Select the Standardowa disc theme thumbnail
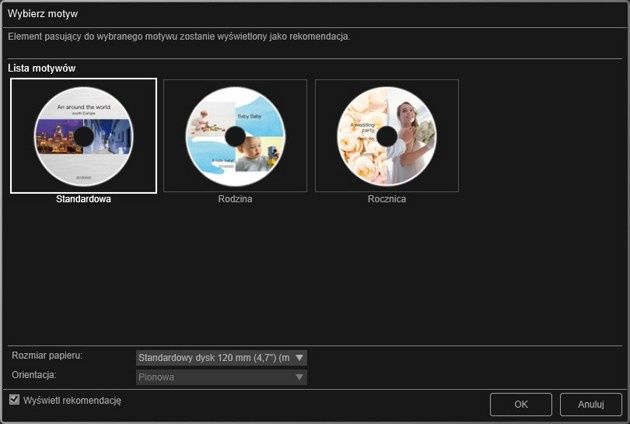This screenshot has height=424, width=630. point(84,136)
